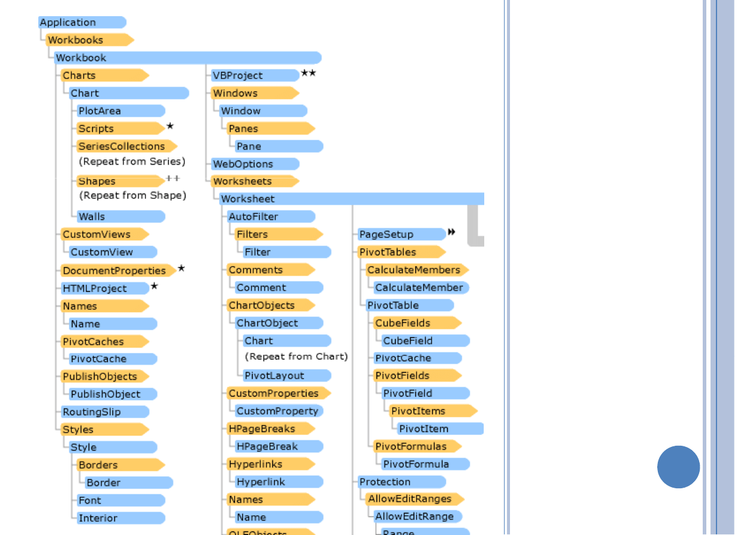This screenshot has width=756, height=535.
Task: Click the star beside HTMLProject
Action: point(154,286)
